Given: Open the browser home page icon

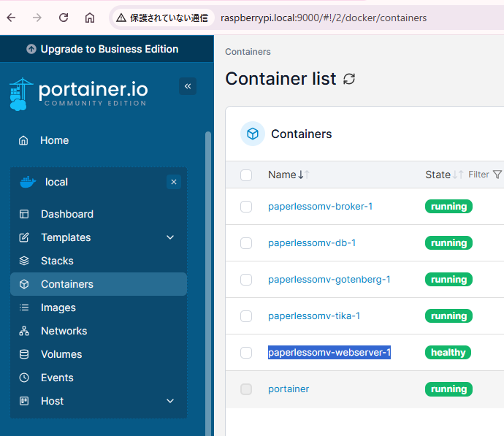Looking at the screenshot, I should 90,18.
